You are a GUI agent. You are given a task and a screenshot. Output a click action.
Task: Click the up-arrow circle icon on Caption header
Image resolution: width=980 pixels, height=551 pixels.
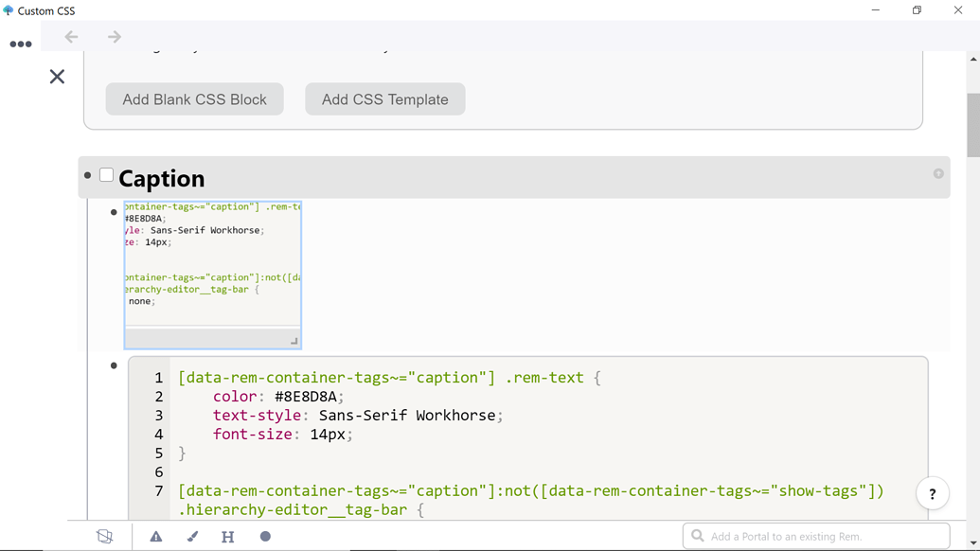click(x=938, y=173)
